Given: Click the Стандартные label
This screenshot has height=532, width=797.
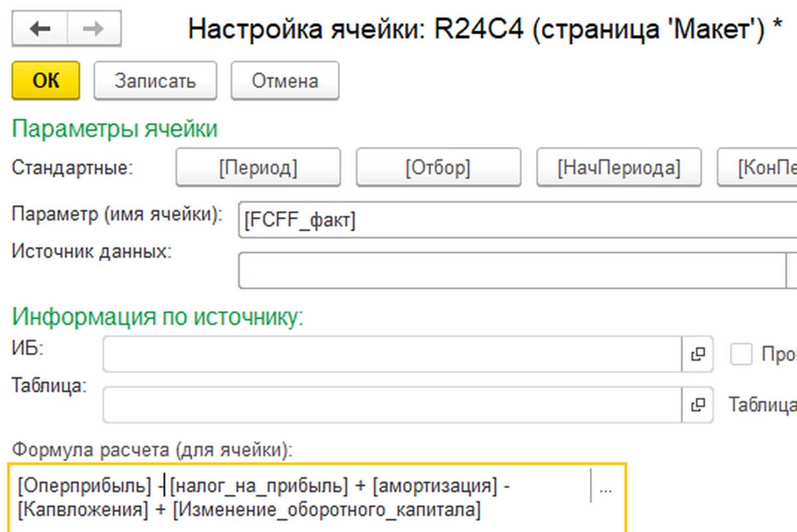Looking at the screenshot, I should [72, 167].
